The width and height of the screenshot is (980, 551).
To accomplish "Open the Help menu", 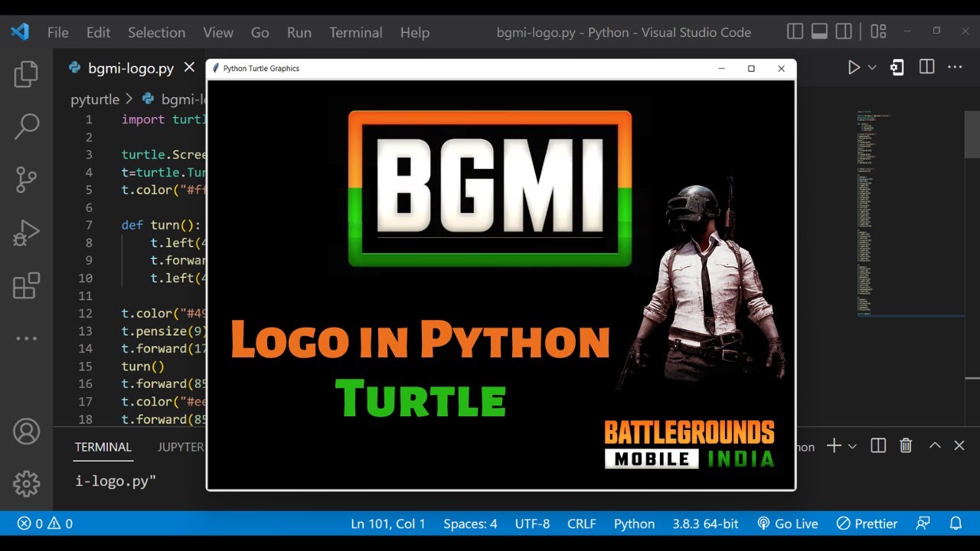I will pyautogui.click(x=415, y=32).
